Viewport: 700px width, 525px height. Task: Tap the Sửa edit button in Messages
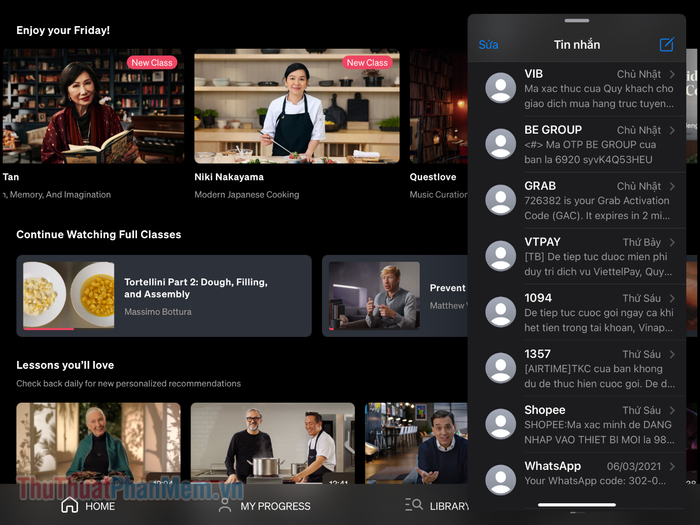[x=488, y=45]
